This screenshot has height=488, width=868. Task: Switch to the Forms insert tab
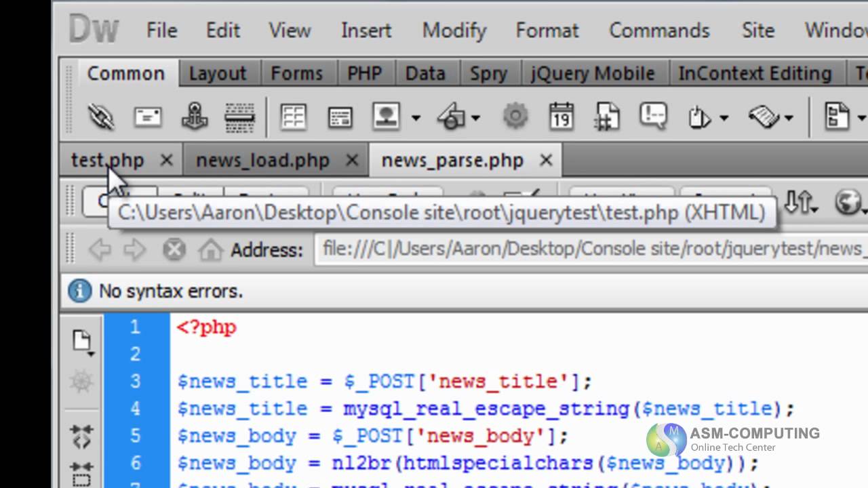click(x=297, y=73)
